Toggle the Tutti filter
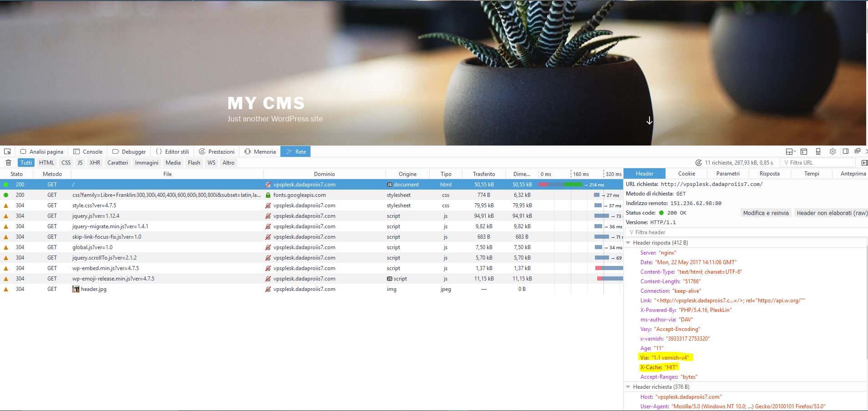 [26, 162]
